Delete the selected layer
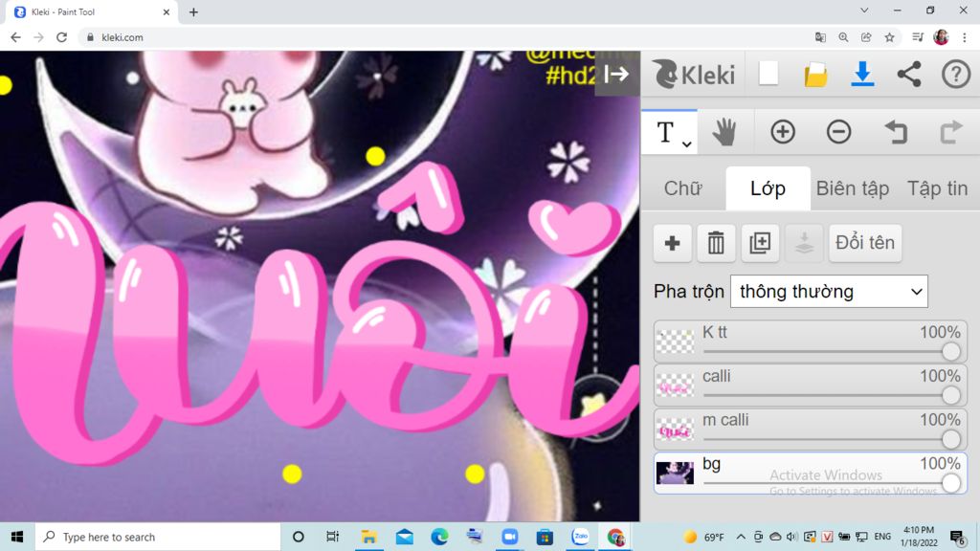 [x=716, y=242]
